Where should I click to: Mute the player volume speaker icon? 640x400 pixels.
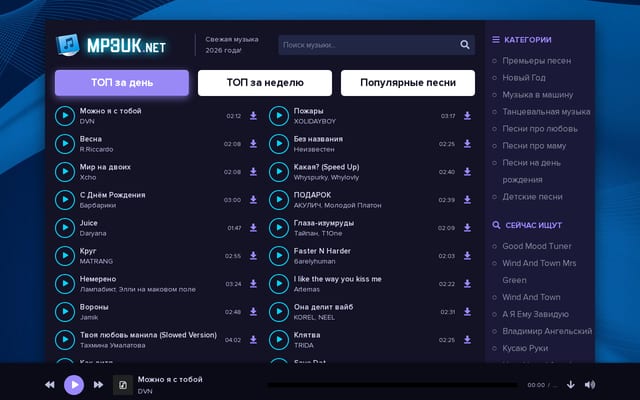(x=590, y=384)
